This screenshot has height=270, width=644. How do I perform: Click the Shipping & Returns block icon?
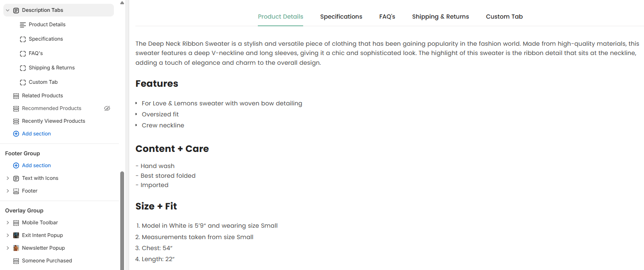point(23,68)
